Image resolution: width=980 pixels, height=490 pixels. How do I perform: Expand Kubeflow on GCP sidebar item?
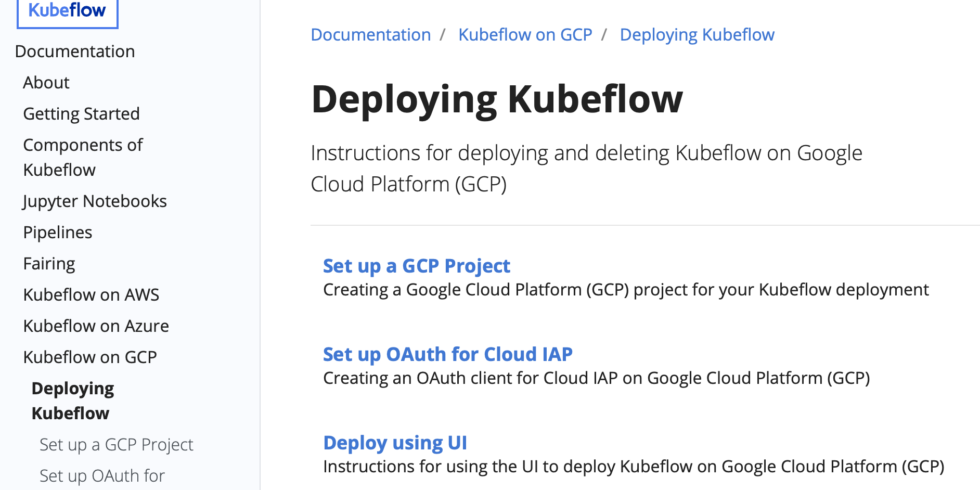90,357
